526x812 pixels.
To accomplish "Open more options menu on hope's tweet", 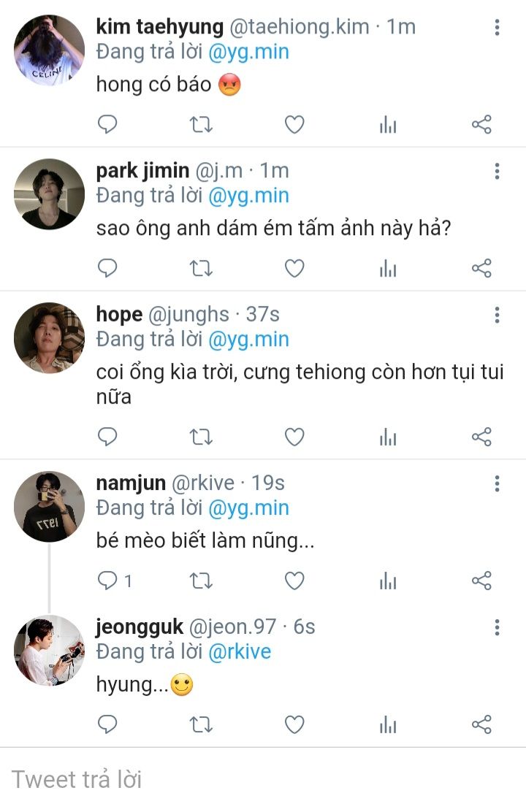I will click(x=497, y=315).
